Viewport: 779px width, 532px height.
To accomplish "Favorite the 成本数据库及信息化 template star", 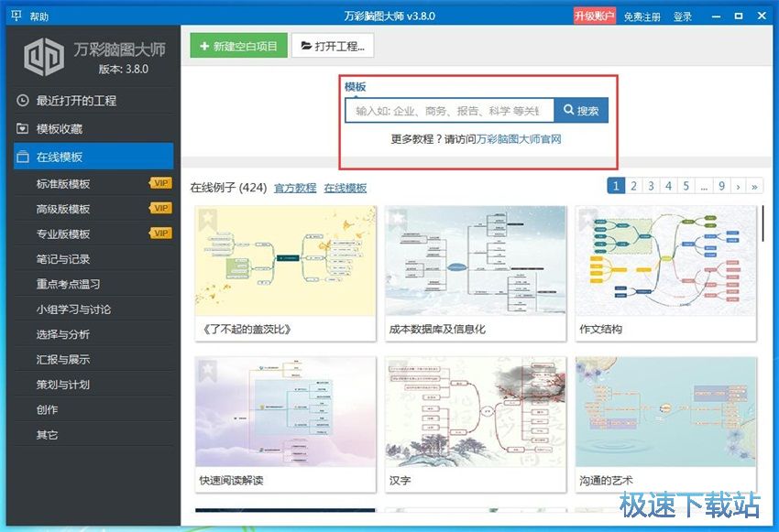I will (x=398, y=219).
